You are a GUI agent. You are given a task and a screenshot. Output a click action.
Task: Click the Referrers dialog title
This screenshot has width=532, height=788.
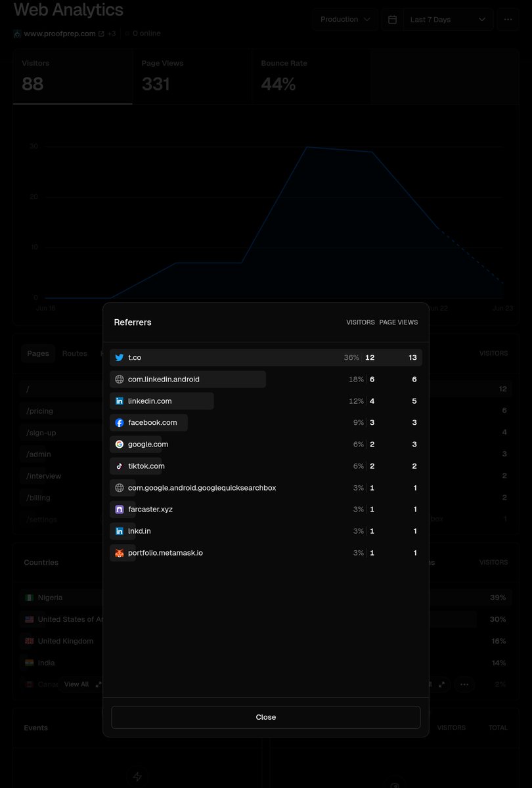[x=133, y=322]
